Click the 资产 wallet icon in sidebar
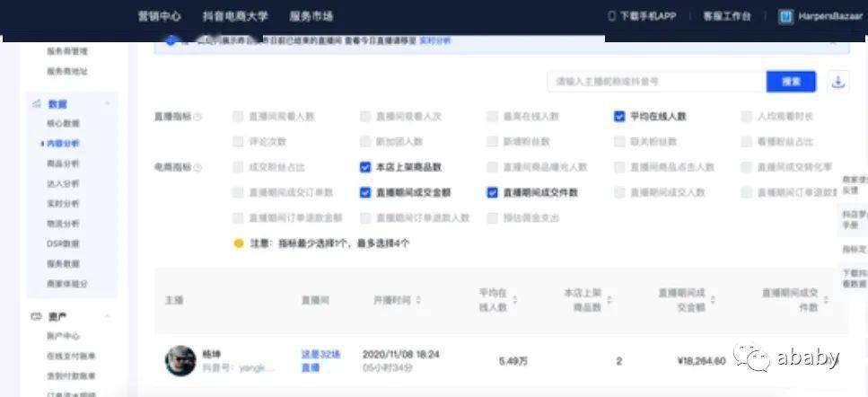 coord(37,316)
